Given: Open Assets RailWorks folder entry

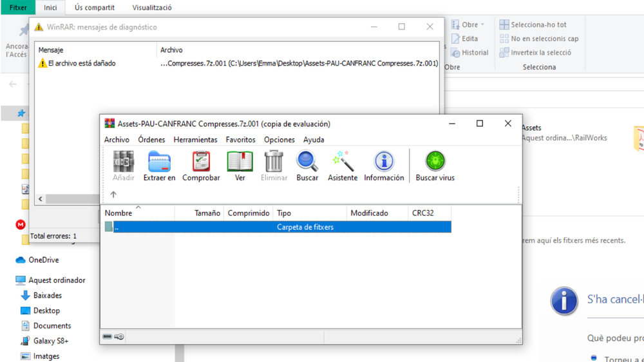Looking at the screenshot, I should click(x=564, y=133).
